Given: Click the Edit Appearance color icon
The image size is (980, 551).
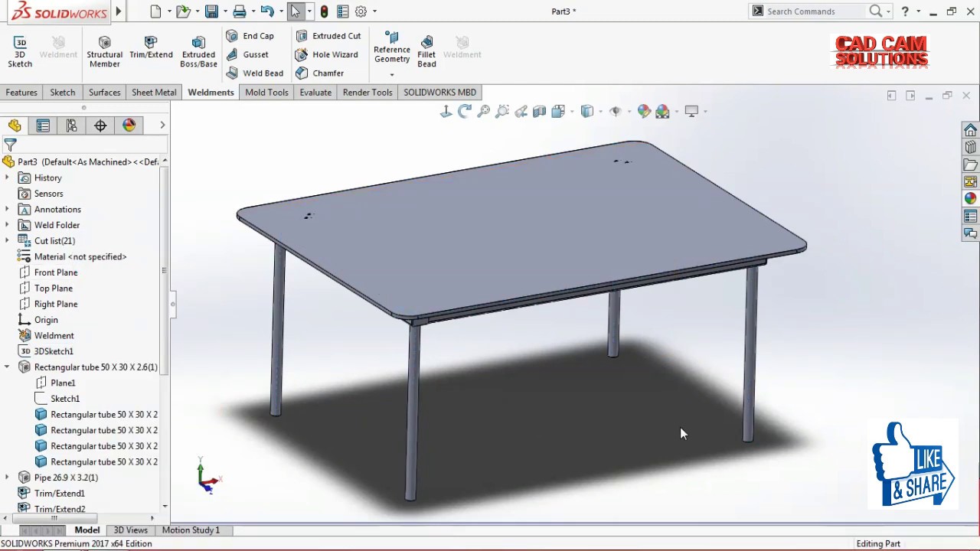Looking at the screenshot, I should tap(644, 112).
